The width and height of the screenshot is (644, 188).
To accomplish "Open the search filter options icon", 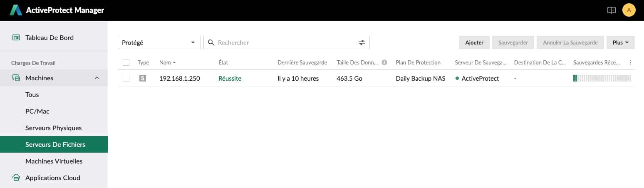I will [x=362, y=42].
